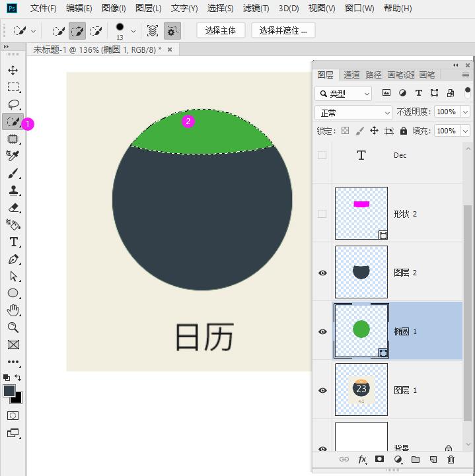
Task: Show the 形状 2 layer
Action: pyautogui.click(x=322, y=214)
